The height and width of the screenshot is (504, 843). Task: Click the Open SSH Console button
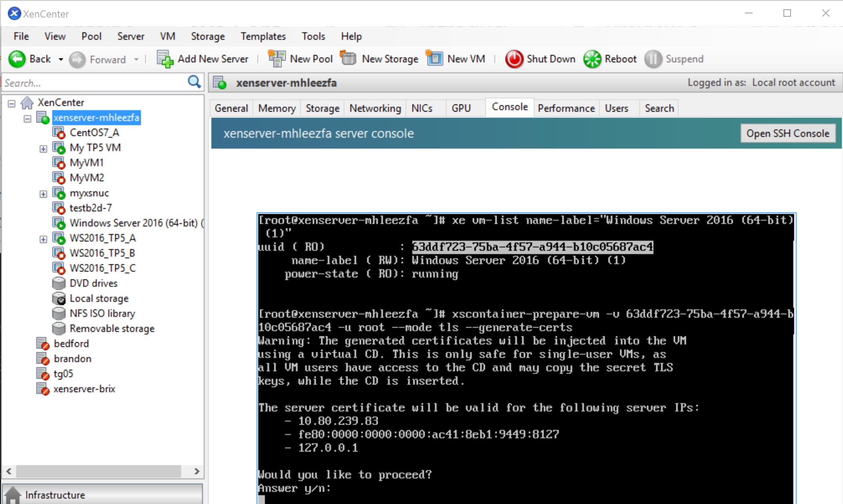788,134
